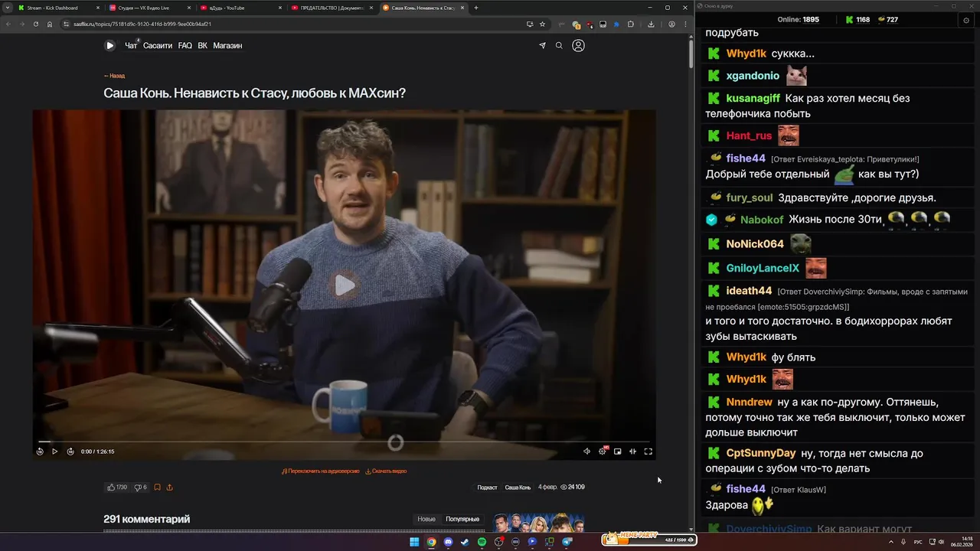
Task: Open Discord from the taskbar
Action: click(x=448, y=542)
